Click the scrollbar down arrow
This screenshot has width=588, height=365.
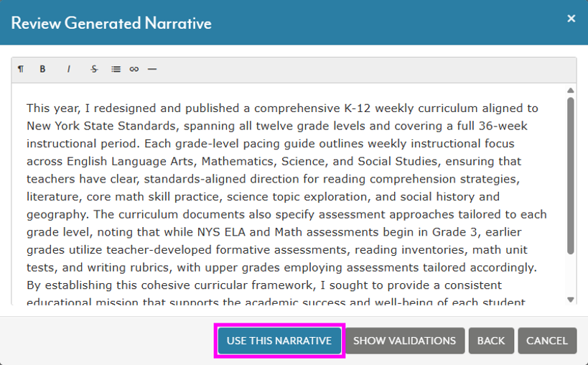(x=570, y=300)
